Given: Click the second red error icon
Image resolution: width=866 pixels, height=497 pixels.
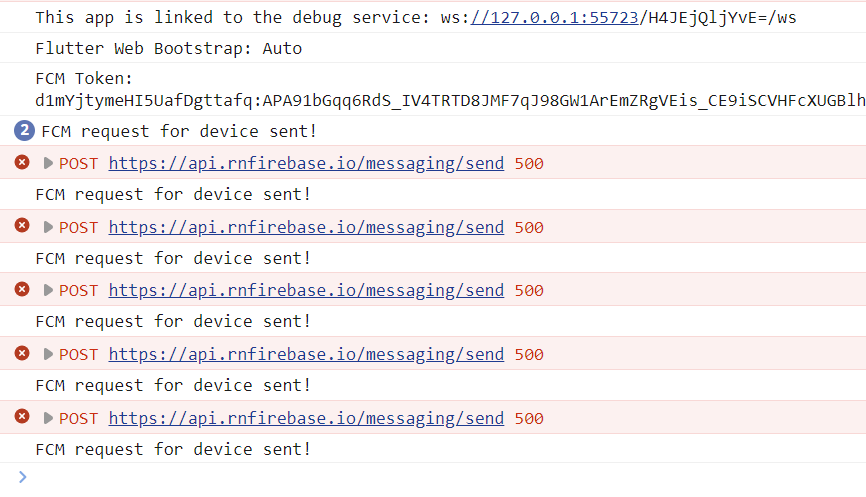Looking at the screenshot, I should click(x=22, y=225).
